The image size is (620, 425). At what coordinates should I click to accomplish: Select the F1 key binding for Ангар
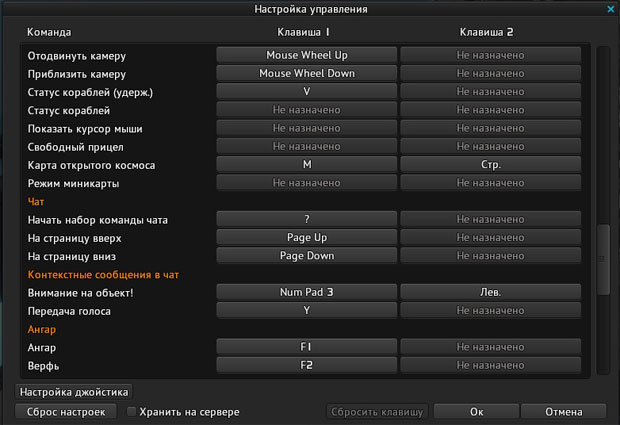coord(307,346)
